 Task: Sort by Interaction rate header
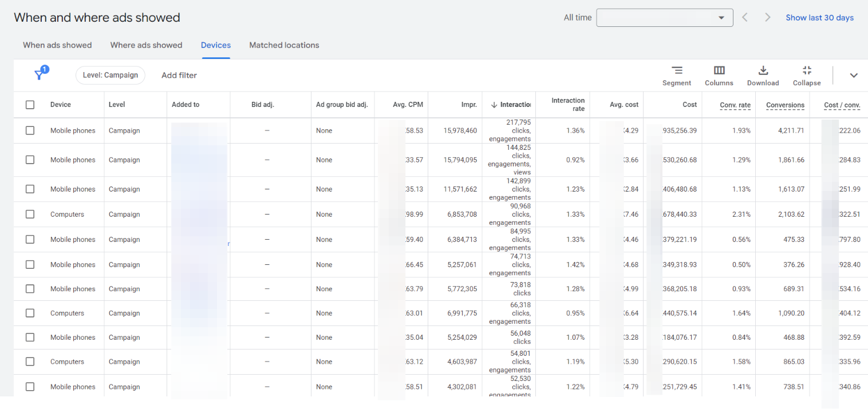click(568, 104)
